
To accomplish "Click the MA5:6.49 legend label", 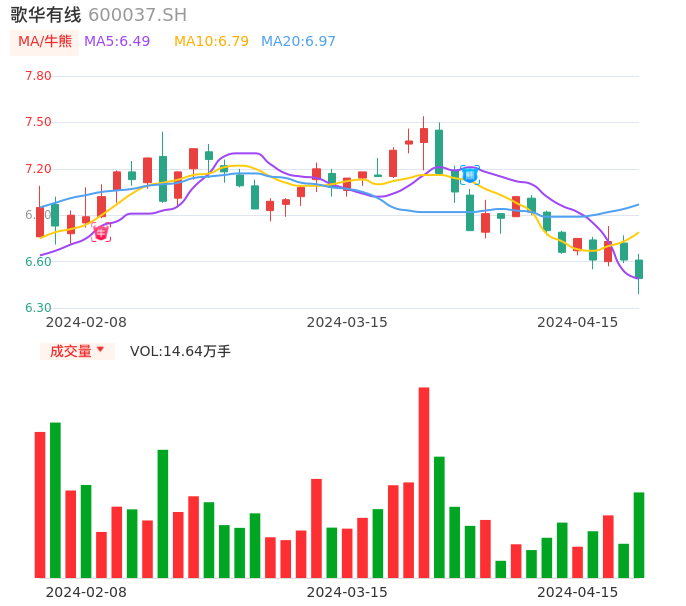I will coord(117,42).
